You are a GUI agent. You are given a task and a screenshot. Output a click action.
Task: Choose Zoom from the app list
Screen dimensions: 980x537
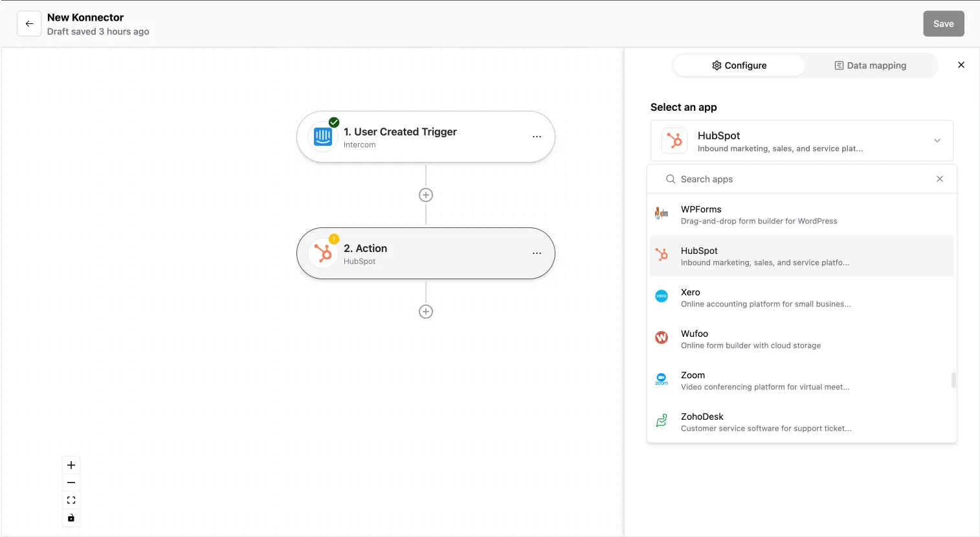(801, 380)
